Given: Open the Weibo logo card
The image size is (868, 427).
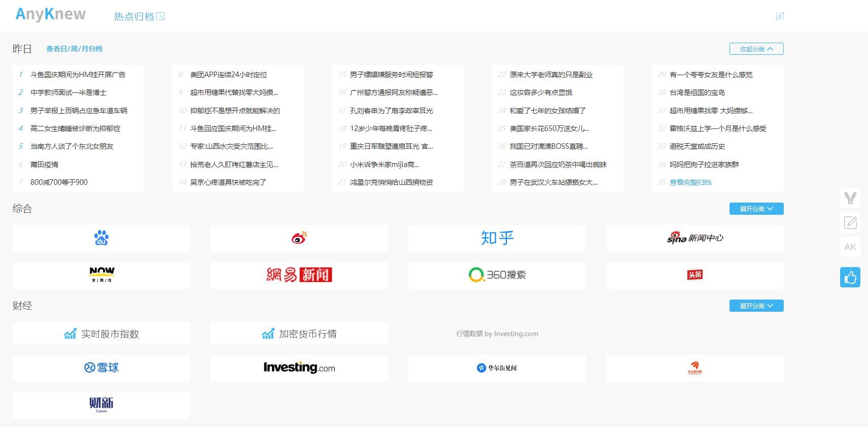Looking at the screenshot, I should click(299, 238).
